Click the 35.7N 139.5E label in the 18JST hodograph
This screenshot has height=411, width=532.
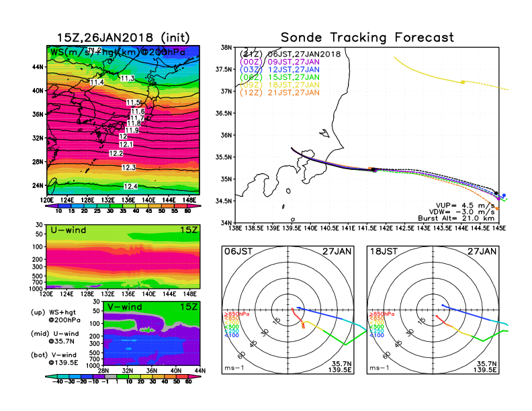click(x=485, y=367)
